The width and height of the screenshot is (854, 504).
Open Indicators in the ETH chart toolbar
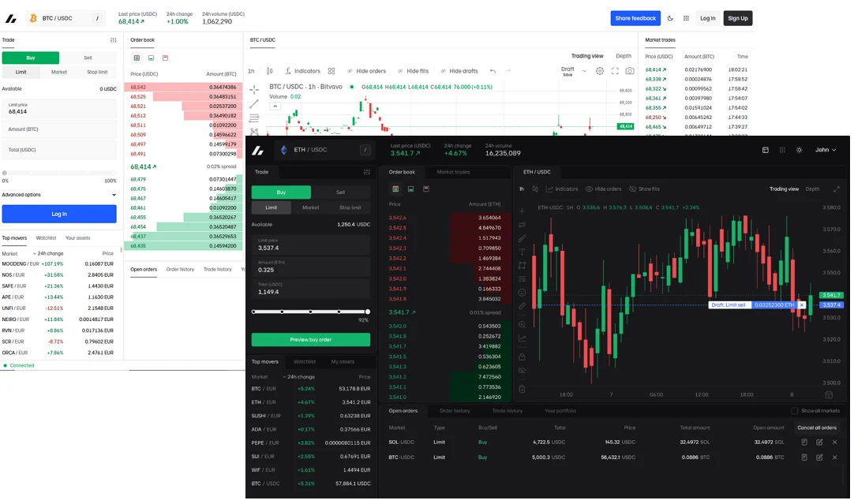(562, 189)
